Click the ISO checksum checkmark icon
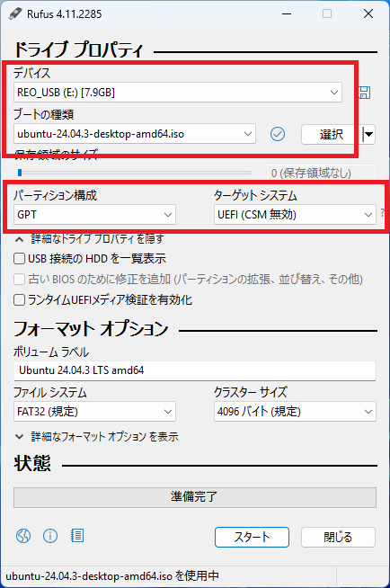 278,134
